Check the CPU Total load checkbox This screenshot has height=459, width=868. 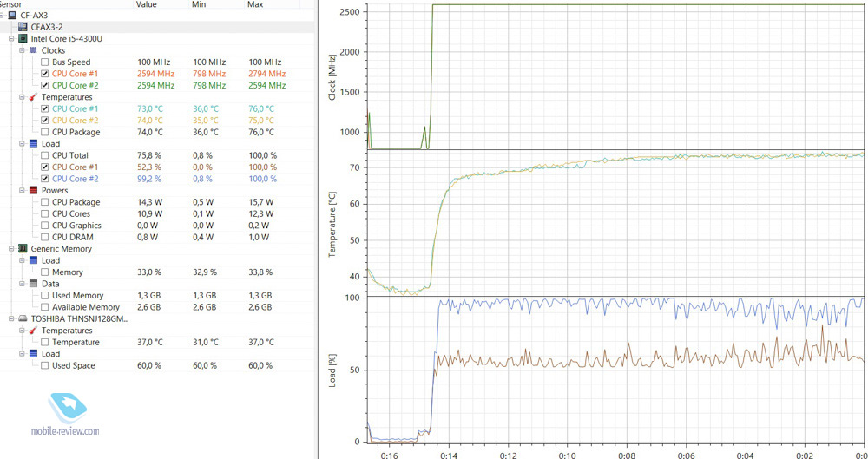45,155
